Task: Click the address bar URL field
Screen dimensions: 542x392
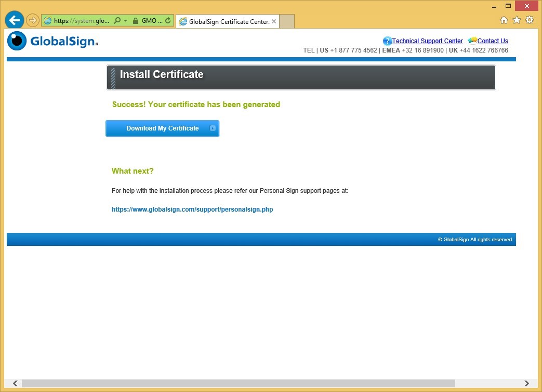Action: [x=82, y=21]
